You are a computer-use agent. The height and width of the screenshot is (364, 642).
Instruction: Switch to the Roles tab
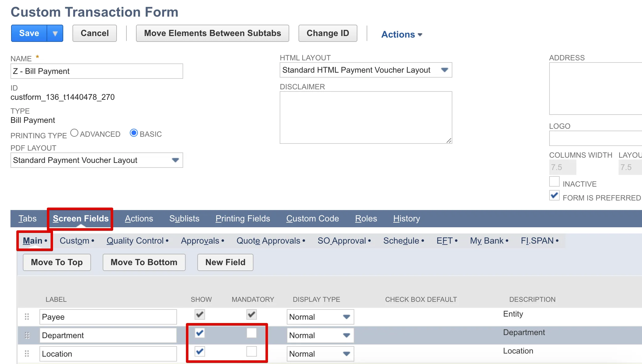coord(366,219)
